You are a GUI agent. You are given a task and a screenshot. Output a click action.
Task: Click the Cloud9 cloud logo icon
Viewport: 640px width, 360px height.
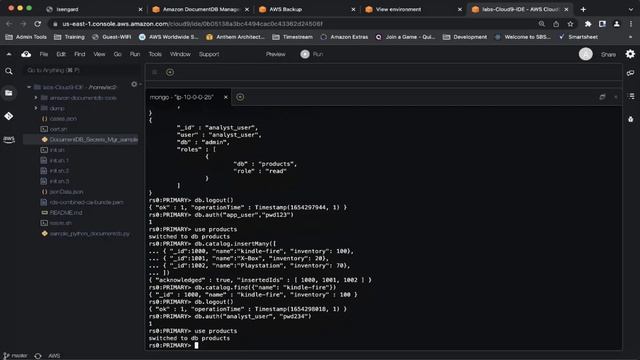click(x=26, y=54)
